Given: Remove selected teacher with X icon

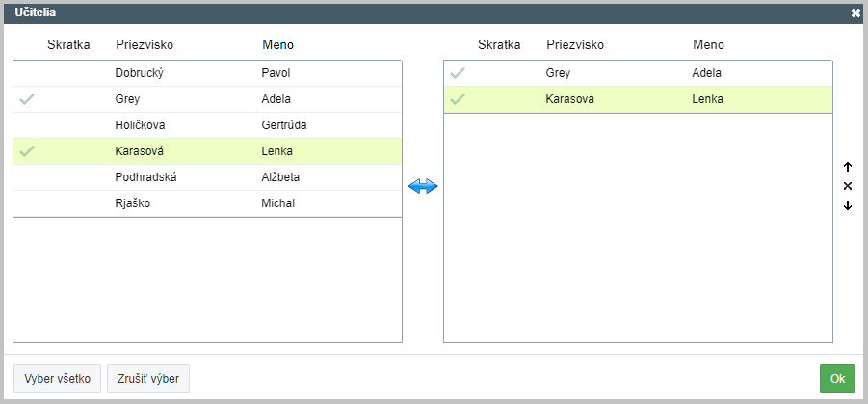Looking at the screenshot, I should coord(848,186).
